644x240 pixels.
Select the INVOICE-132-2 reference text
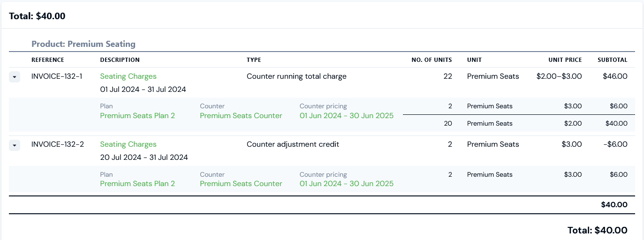point(58,144)
